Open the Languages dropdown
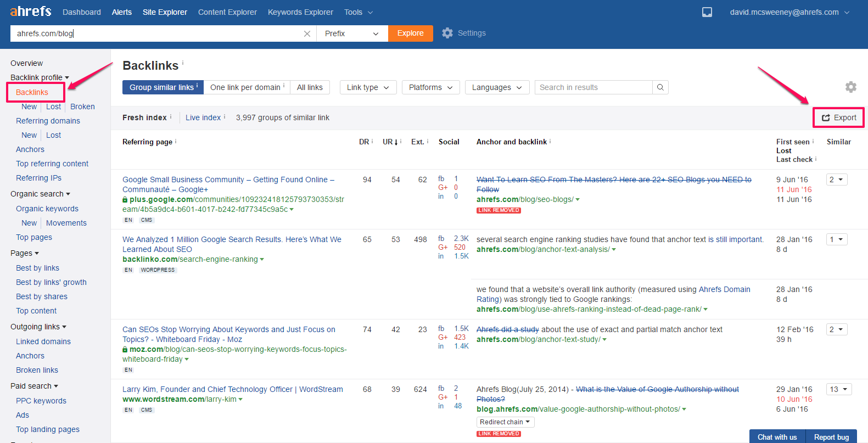The width and height of the screenshot is (868, 443). pyautogui.click(x=497, y=87)
